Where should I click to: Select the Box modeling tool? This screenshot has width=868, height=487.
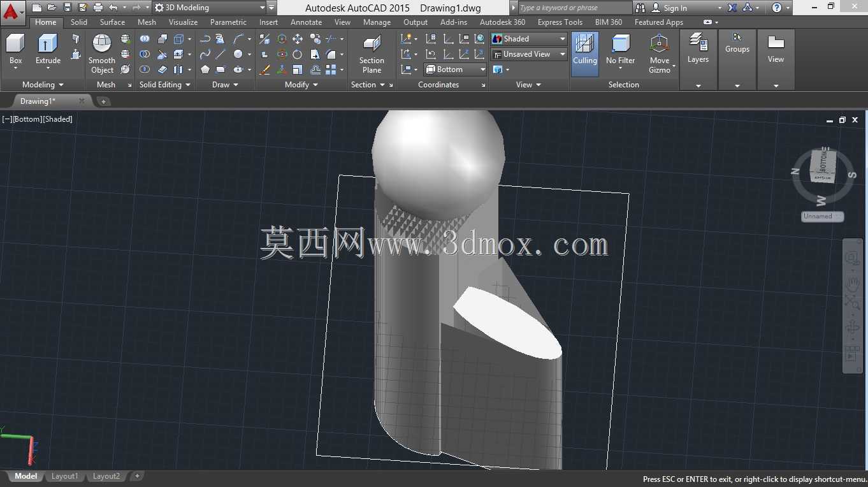tap(15, 50)
